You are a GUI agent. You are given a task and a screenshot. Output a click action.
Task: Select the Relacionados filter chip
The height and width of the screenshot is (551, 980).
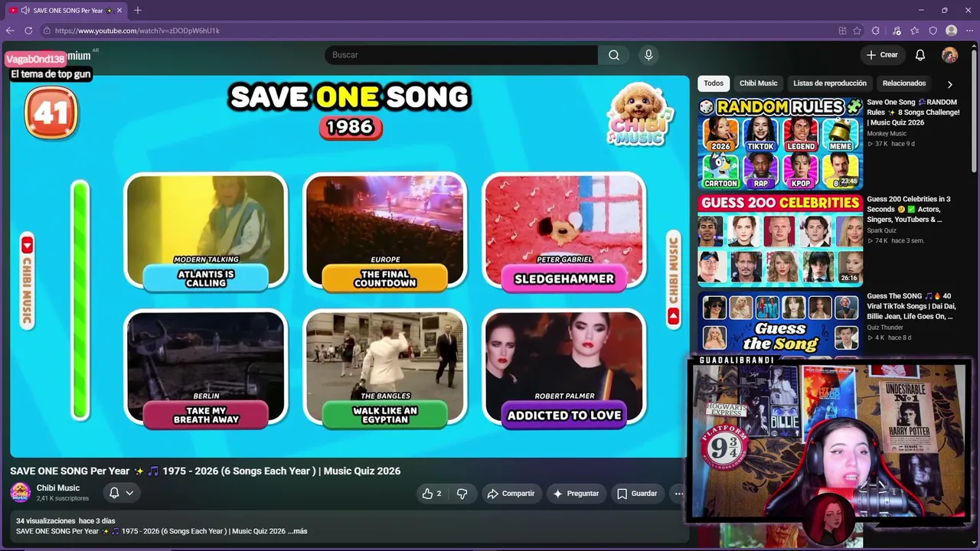coord(904,83)
